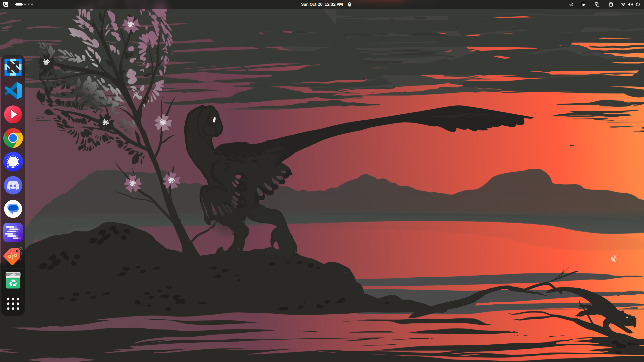
Task: Open Discord from the dock
Action: click(13, 186)
